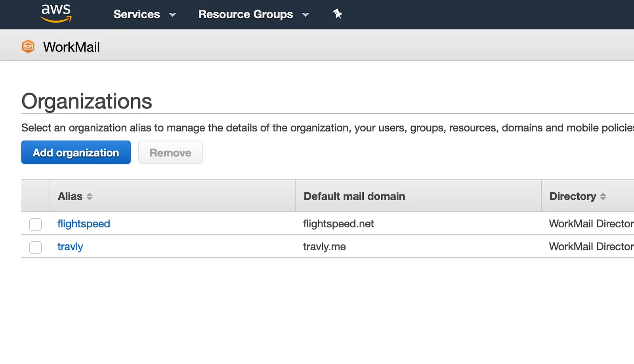Click the Remove button
The image size is (634, 364).
pos(170,152)
